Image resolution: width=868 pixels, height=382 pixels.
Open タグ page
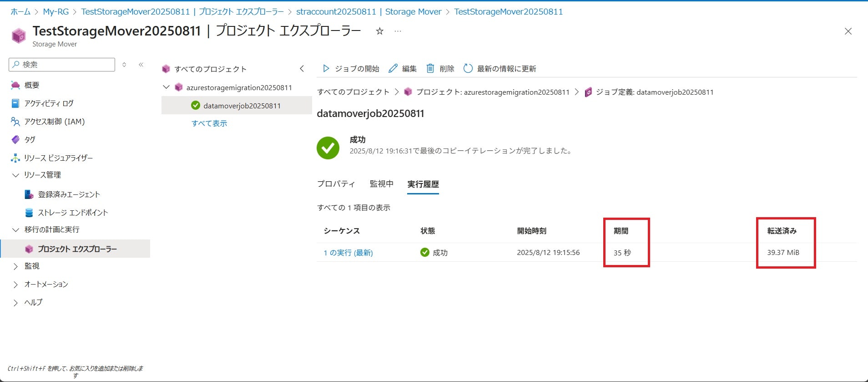point(30,140)
